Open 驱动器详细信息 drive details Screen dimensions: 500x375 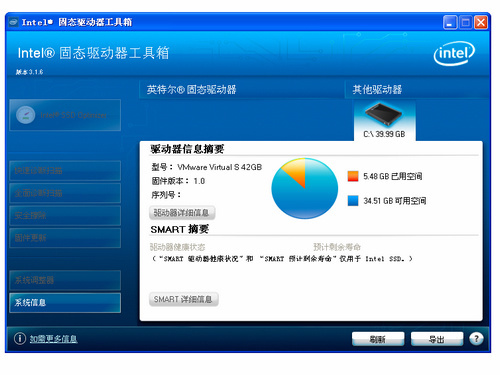point(182,213)
